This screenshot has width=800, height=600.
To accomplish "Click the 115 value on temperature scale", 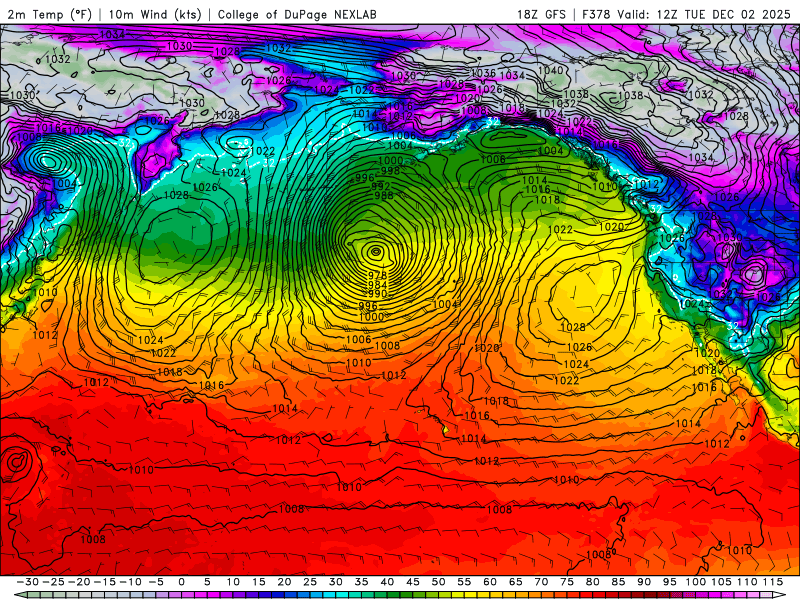I will click(773, 582).
